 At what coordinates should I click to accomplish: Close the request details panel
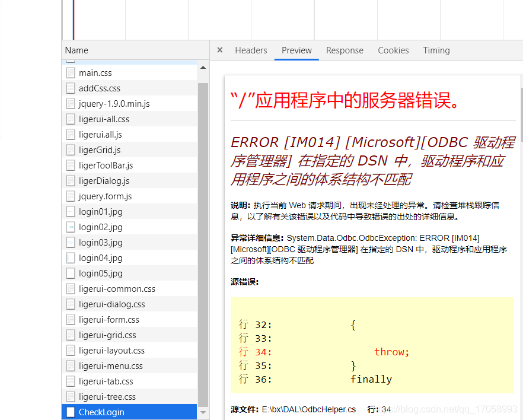coord(219,50)
